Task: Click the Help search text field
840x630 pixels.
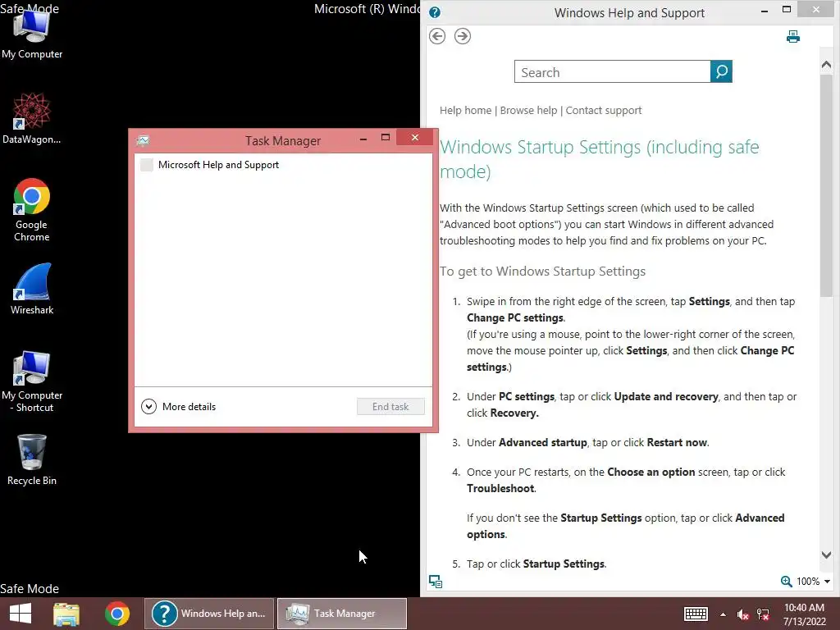Action: (x=612, y=72)
